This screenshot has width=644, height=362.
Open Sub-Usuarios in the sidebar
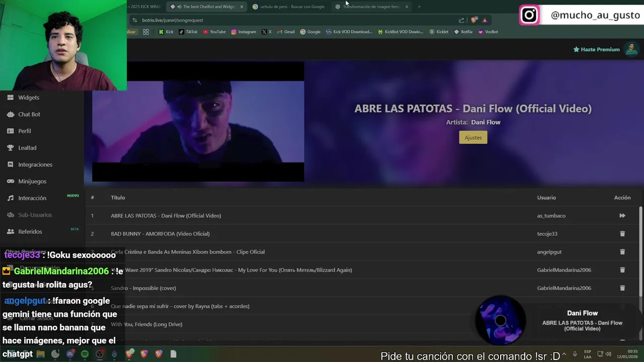coord(35,215)
